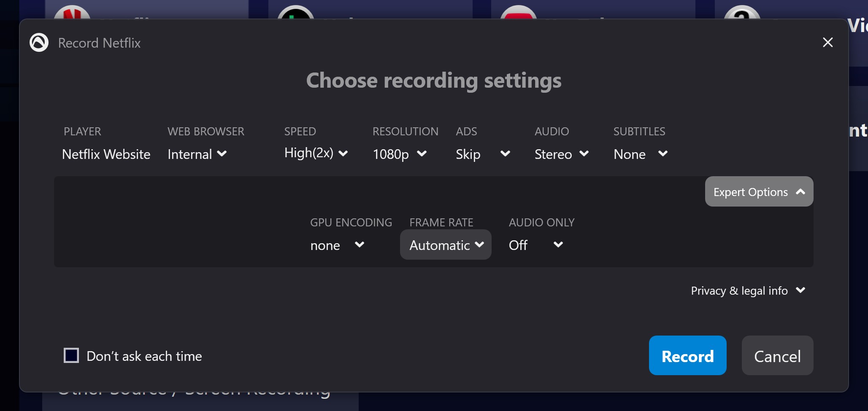
Task: Click the Netflix Website player value
Action: [106, 154]
